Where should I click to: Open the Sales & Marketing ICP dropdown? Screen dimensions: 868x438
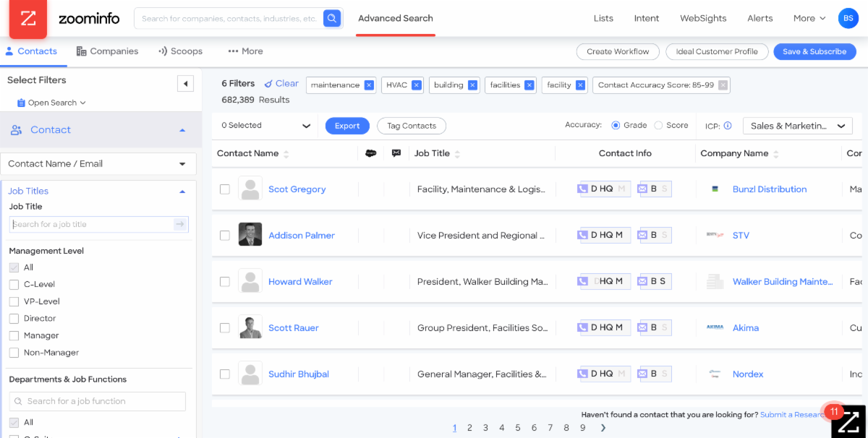(x=797, y=125)
